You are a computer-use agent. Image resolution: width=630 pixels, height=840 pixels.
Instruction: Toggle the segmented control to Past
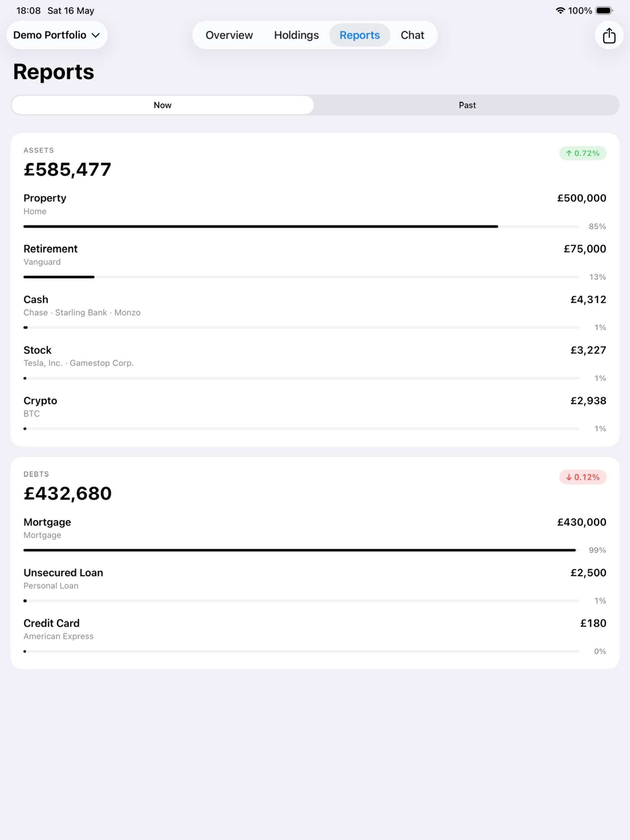467,105
